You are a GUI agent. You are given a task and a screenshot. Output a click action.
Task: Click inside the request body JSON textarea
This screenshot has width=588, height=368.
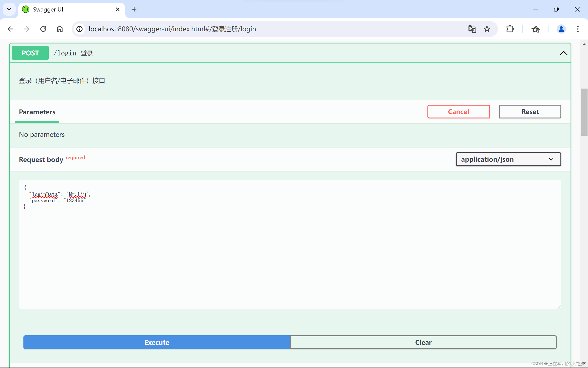[x=290, y=244]
